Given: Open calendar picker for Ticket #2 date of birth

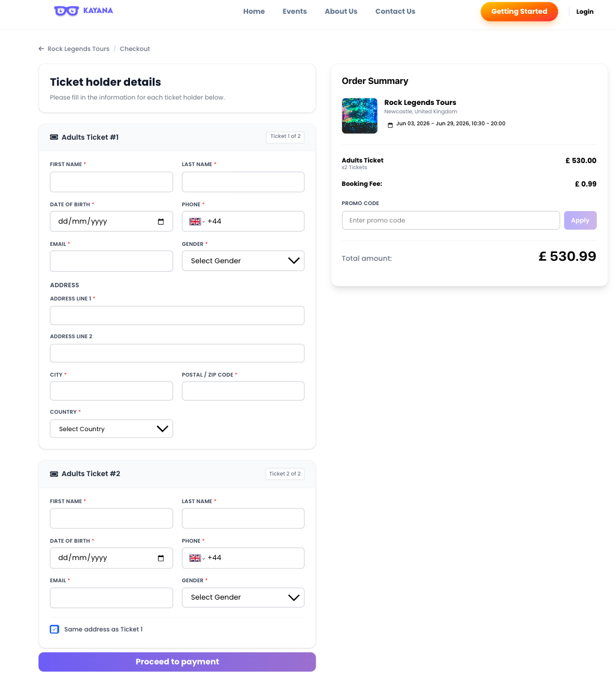Looking at the screenshot, I should coord(161,558).
